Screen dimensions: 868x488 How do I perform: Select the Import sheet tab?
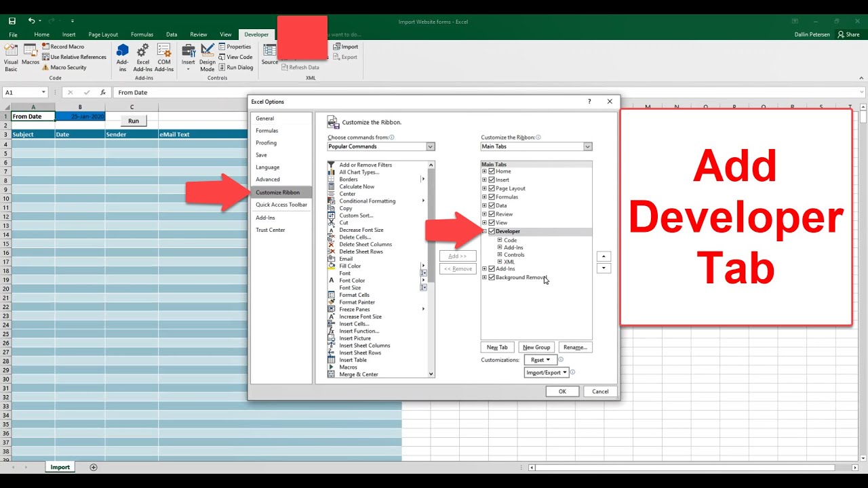(60, 467)
